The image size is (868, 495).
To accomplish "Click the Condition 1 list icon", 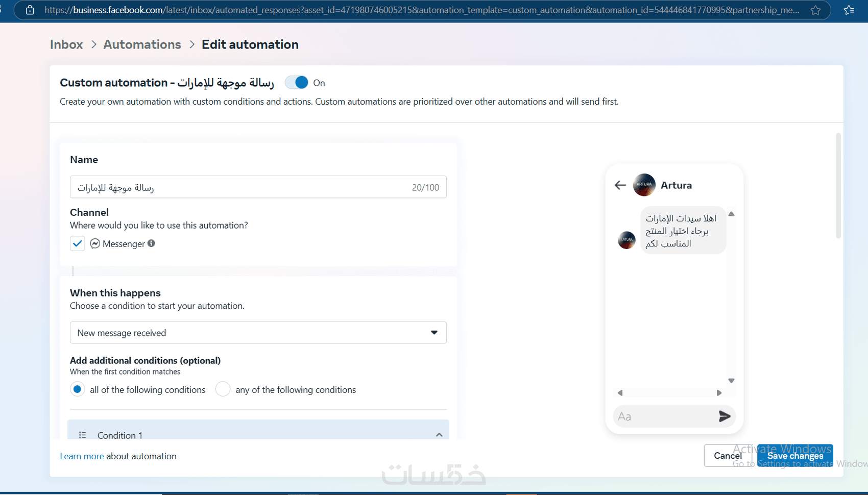I will click(x=82, y=435).
